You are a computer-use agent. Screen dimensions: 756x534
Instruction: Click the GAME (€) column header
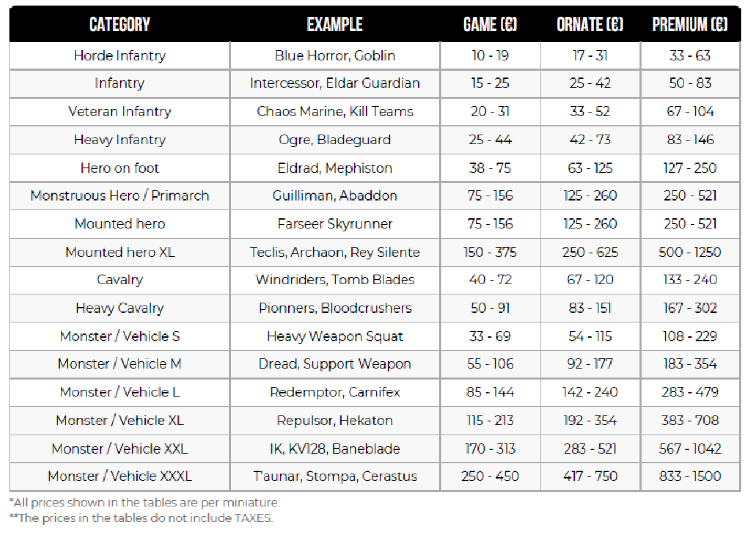[x=490, y=25]
